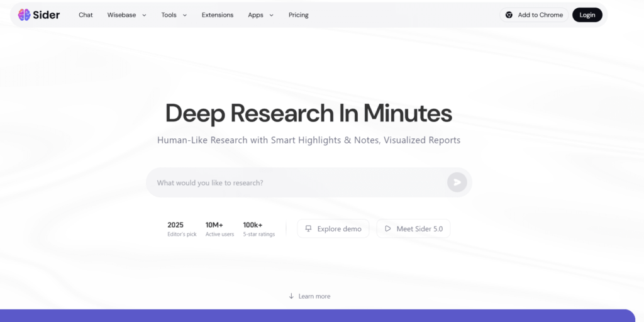Open the Tools menu label

[x=169, y=15]
